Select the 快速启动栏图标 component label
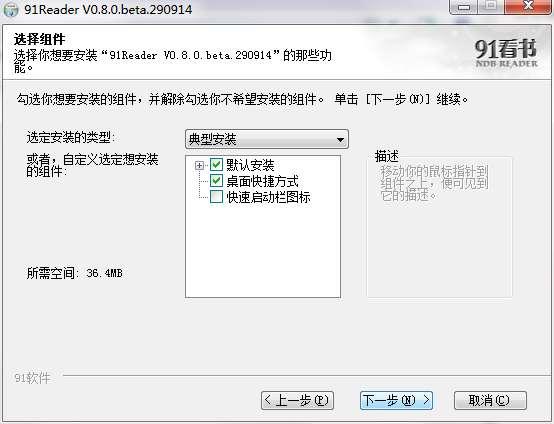The width and height of the screenshot is (554, 424). [x=269, y=197]
